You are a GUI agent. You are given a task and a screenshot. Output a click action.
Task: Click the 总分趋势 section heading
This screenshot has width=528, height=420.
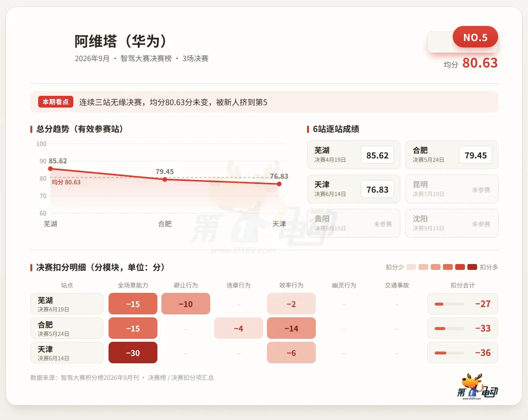coord(80,129)
